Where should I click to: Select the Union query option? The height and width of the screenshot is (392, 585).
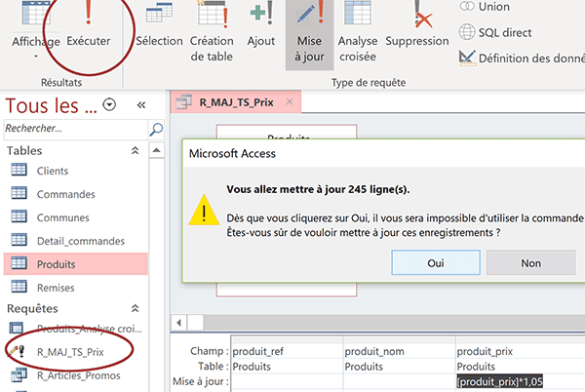(x=485, y=7)
